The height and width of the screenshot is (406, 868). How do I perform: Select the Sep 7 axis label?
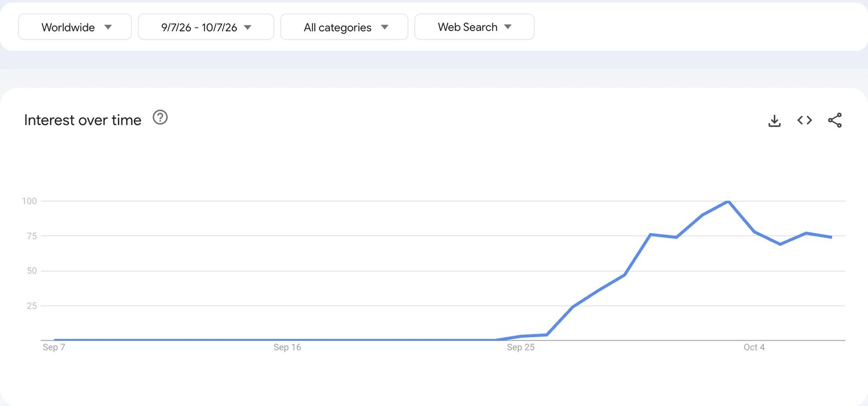click(54, 347)
